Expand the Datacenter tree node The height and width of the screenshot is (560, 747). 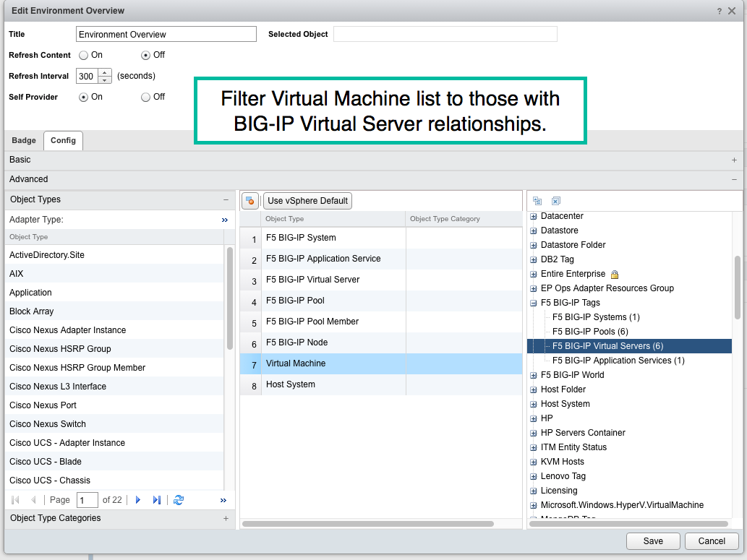(x=534, y=216)
